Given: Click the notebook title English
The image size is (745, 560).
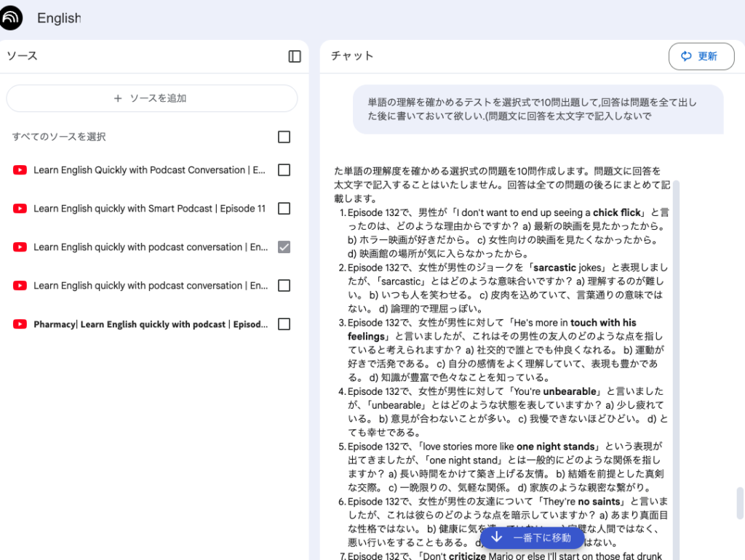Looking at the screenshot, I should [59, 18].
